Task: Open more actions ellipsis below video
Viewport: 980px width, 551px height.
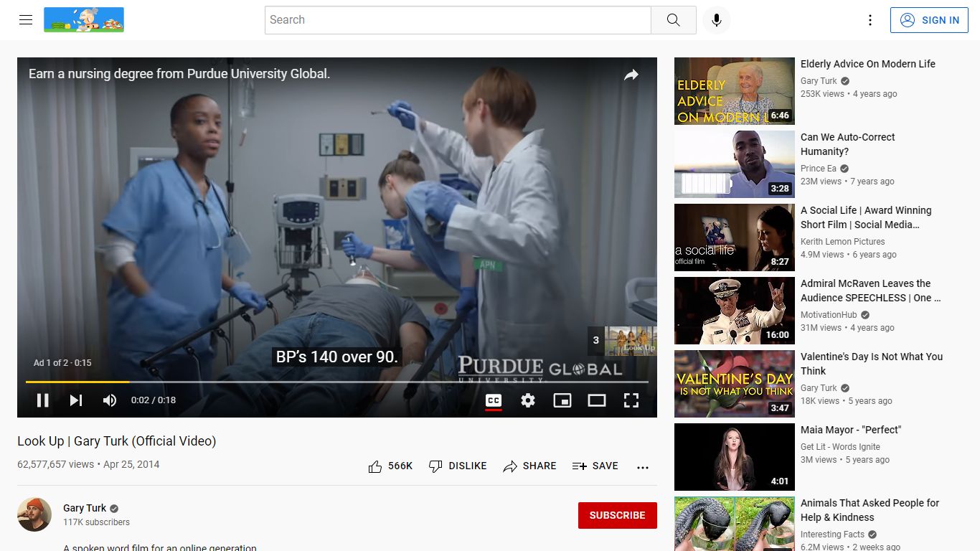Action: point(643,467)
